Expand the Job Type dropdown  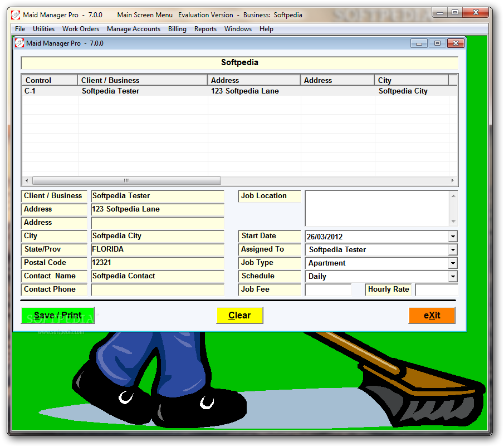click(453, 263)
